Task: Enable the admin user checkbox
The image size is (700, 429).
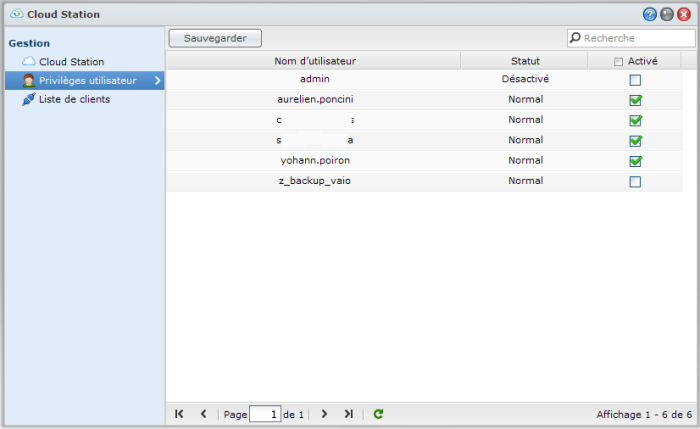Action: (635, 80)
